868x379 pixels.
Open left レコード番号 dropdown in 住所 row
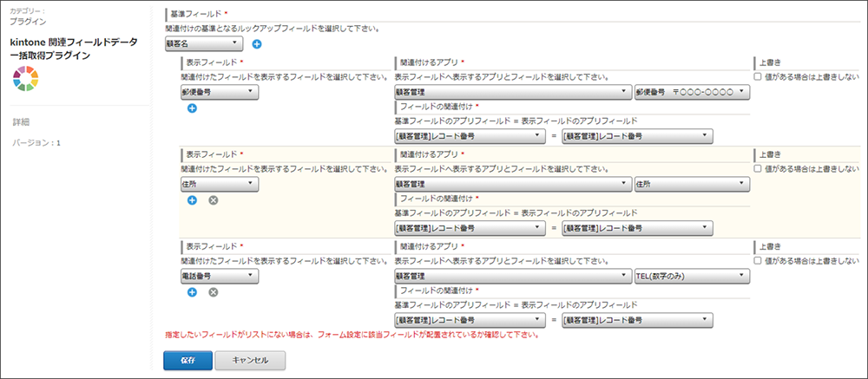tap(470, 227)
